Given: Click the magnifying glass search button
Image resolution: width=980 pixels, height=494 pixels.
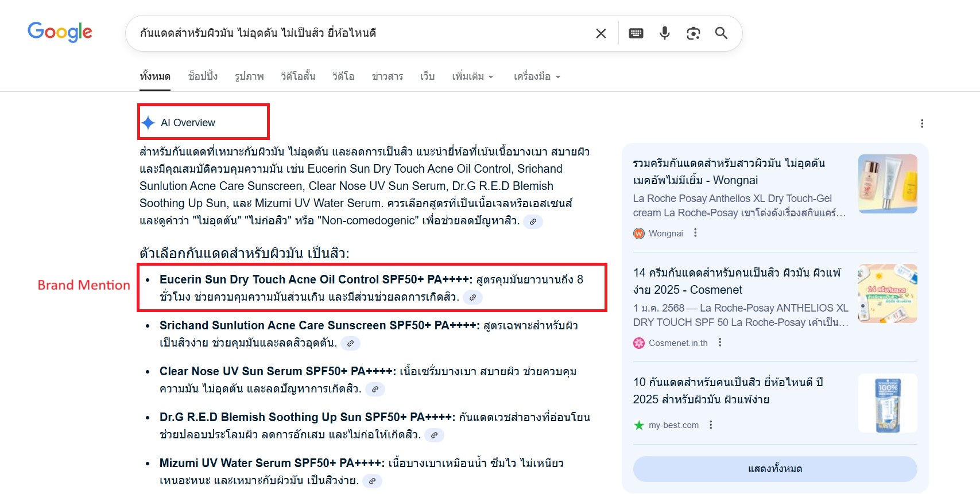Looking at the screenshot, I should tap(721, 33).
